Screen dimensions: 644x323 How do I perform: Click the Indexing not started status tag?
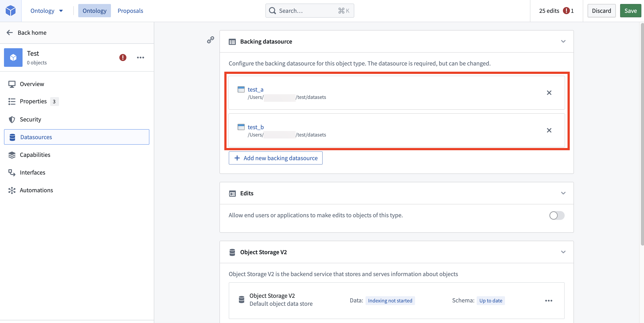tap(390, 300)
